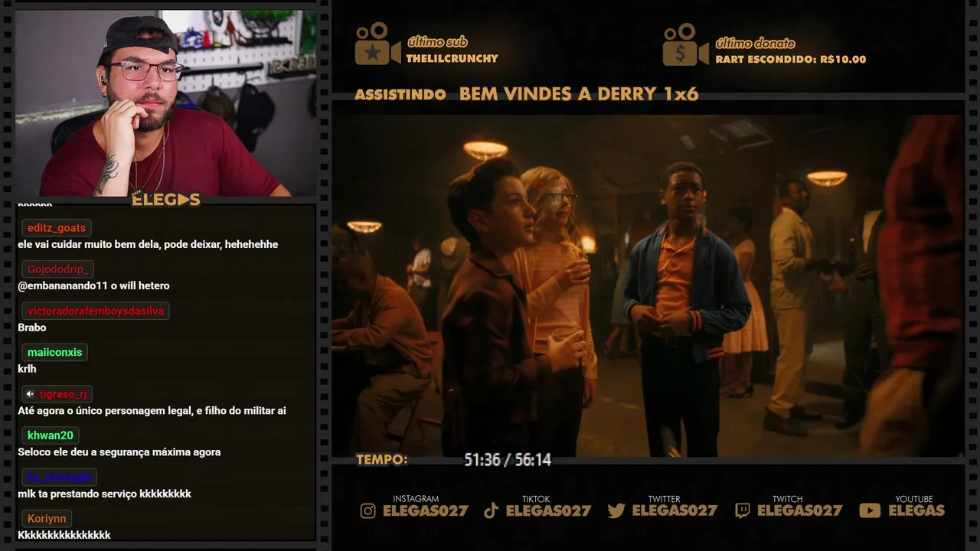Click message 'Kkkkkkkkkkkkkkkk' from Koriynn
This screenshot has width=980, height=551.
pos(64,535)
